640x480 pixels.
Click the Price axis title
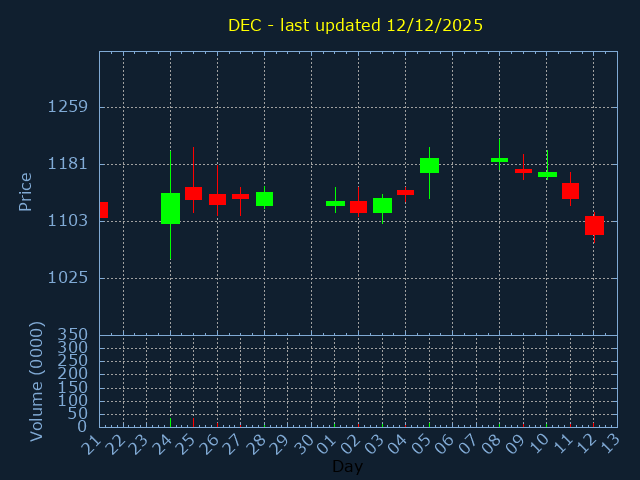25,192
